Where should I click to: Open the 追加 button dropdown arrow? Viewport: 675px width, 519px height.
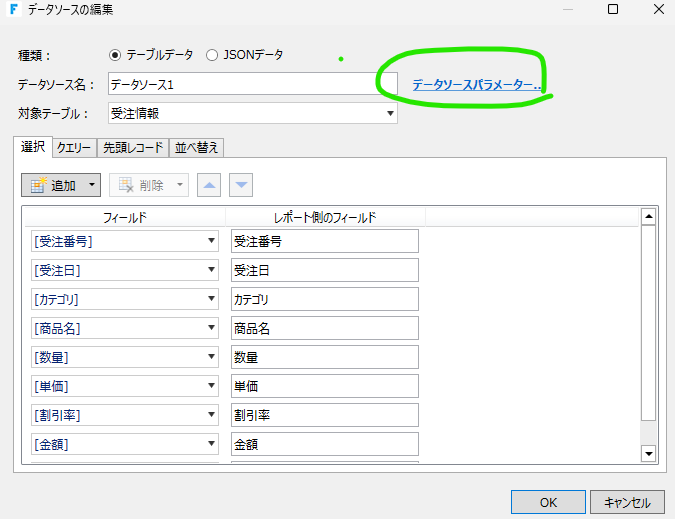coord(92,185)
